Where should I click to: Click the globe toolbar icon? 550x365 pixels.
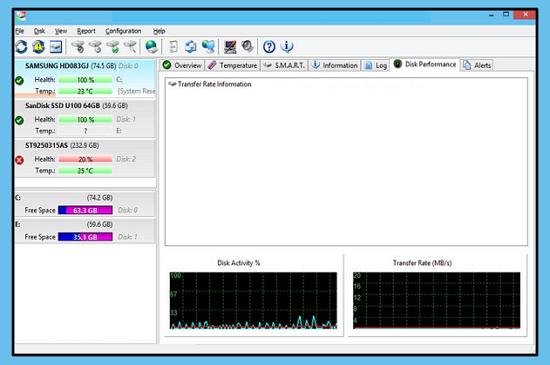152,47
